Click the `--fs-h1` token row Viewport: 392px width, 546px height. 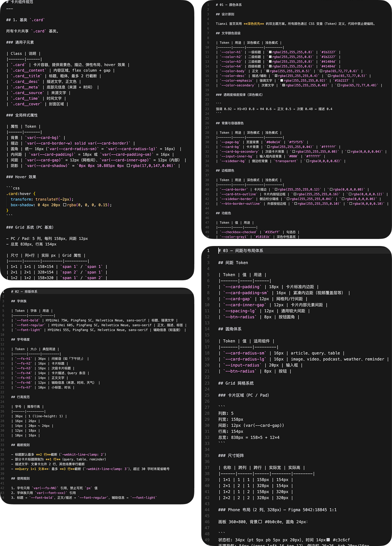50,359
